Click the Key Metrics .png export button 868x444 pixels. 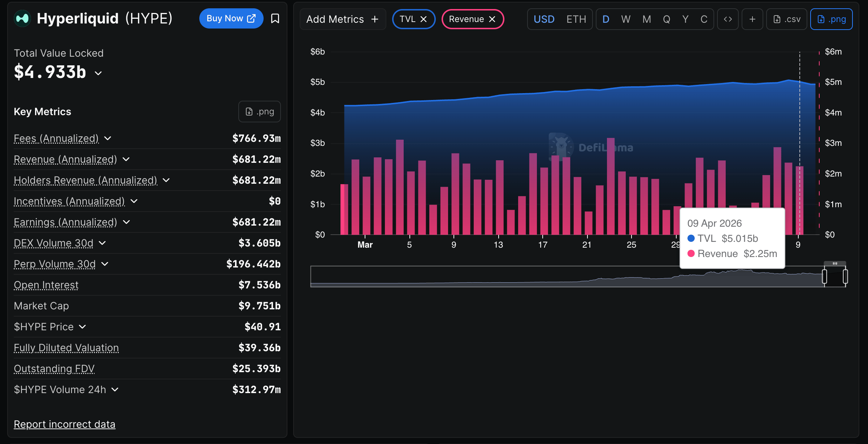pyautogui.click(x=260, y=112)
